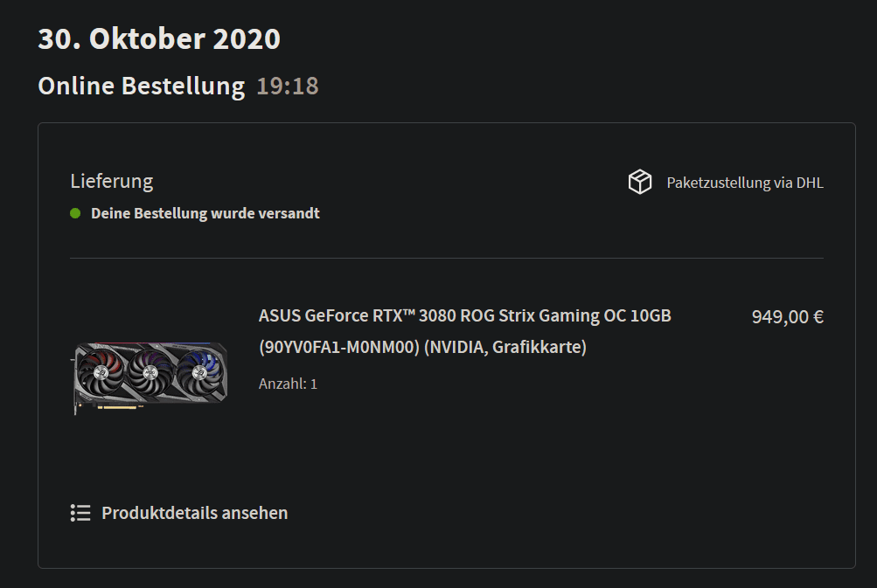877x588 pixels.
Task: Click the divider line under the delivery status
Action: point(446,258)
